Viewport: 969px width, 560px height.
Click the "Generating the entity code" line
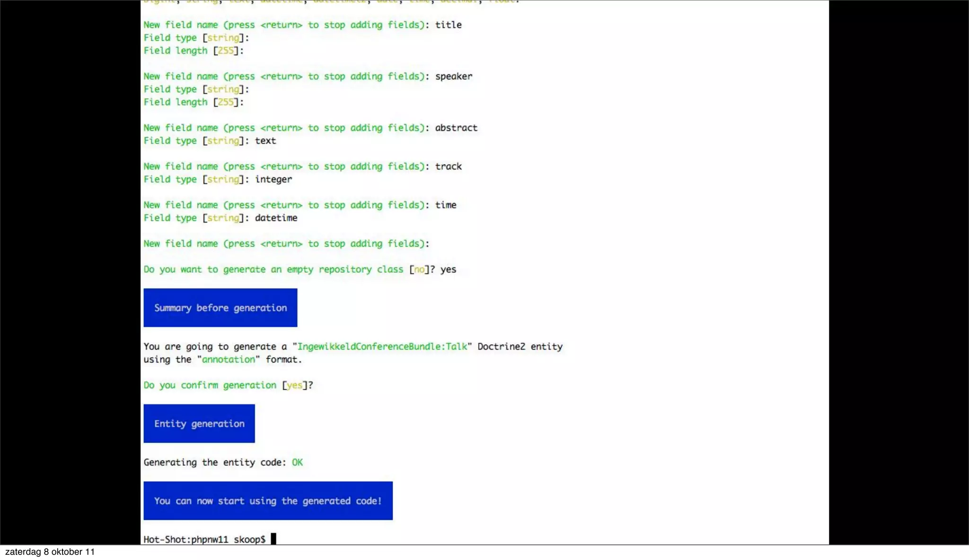214,462
